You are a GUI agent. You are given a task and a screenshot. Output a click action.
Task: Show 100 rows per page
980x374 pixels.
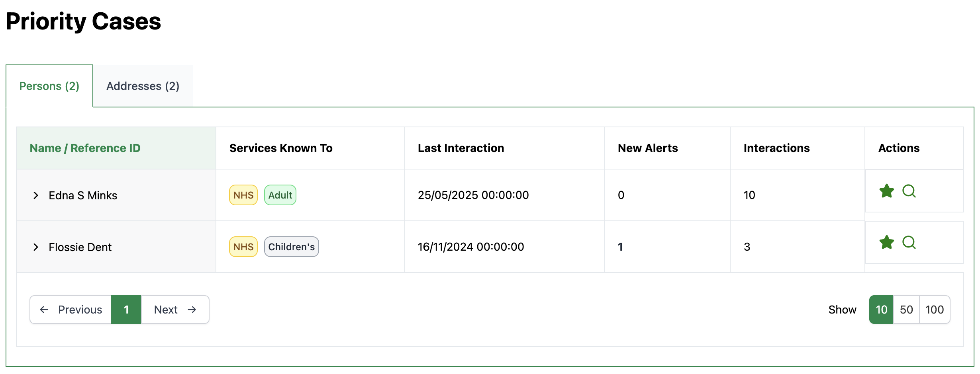click(934, 310)
